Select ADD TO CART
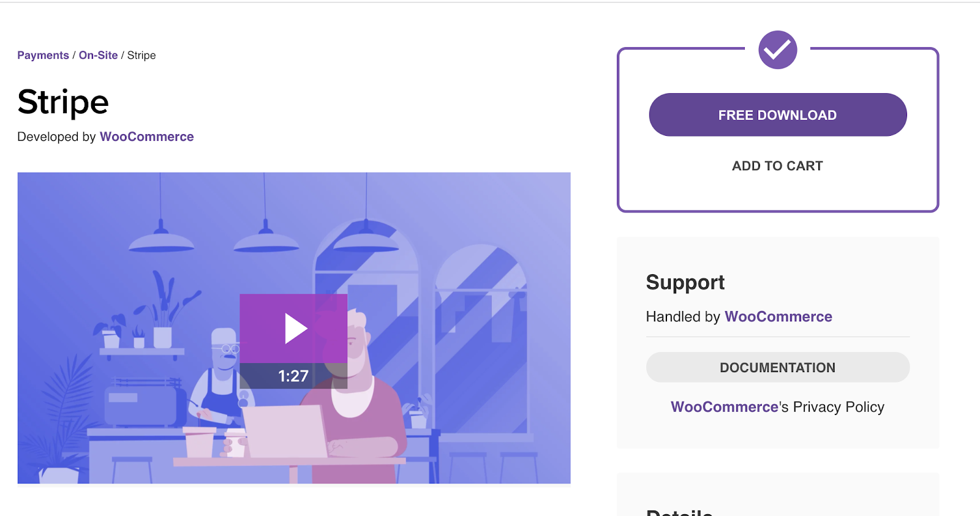Viewport: 980px width, 516px height. pyautogui.click(x=777, y=166)
